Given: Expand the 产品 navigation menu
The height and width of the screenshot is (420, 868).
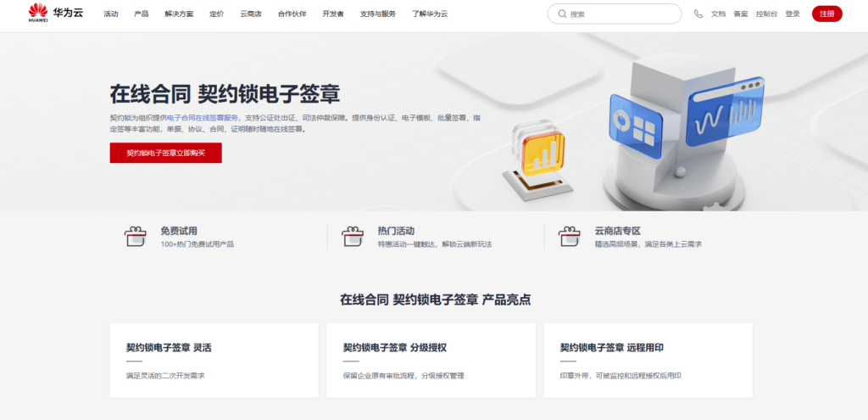Looking at the screenshot, I should click(x=142, y=14).
